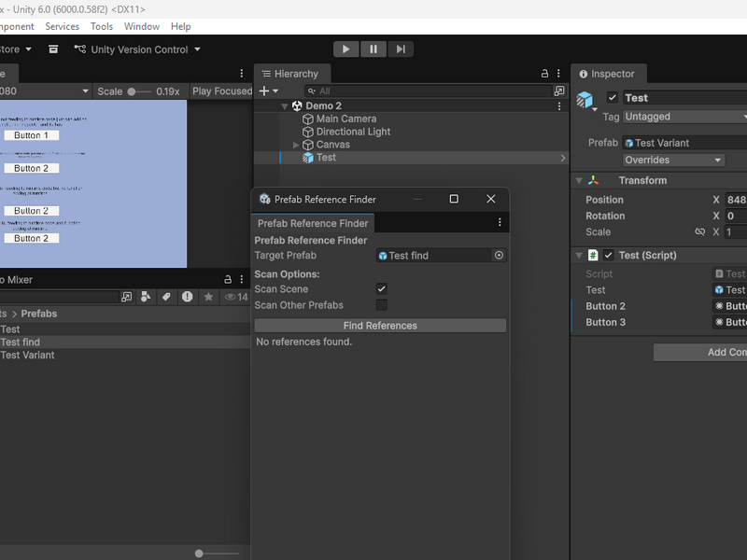Open the Search by Type filter icon
This screenshot has height=560, width=747.
click(146, 297)
